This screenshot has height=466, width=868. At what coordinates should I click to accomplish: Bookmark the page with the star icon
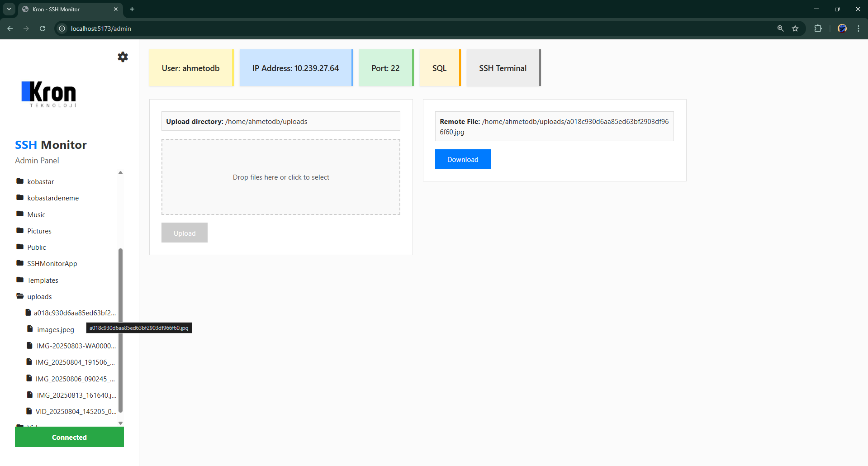point(796,29)
